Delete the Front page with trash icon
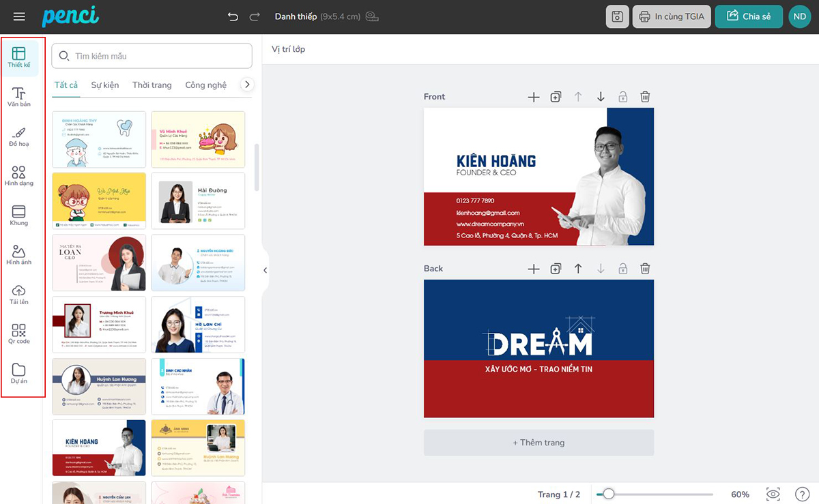The height and width of the screenshot is (504, 819). [x=645, y=97]
